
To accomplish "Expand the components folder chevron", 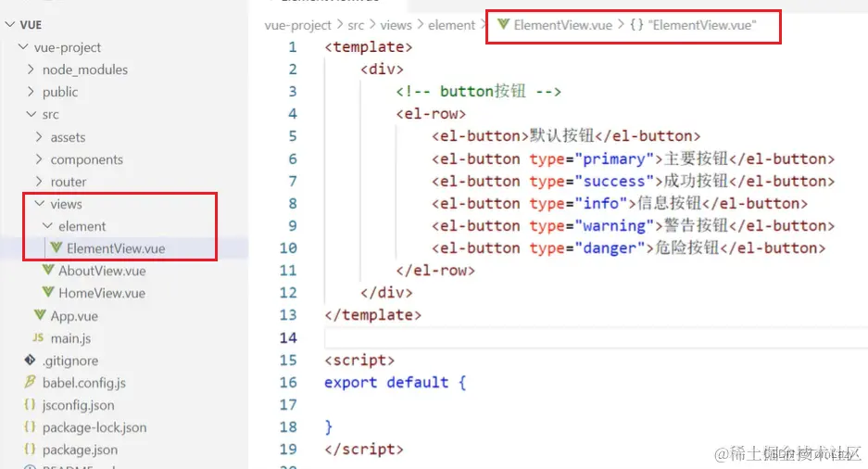I will click(x=39, y=158).
